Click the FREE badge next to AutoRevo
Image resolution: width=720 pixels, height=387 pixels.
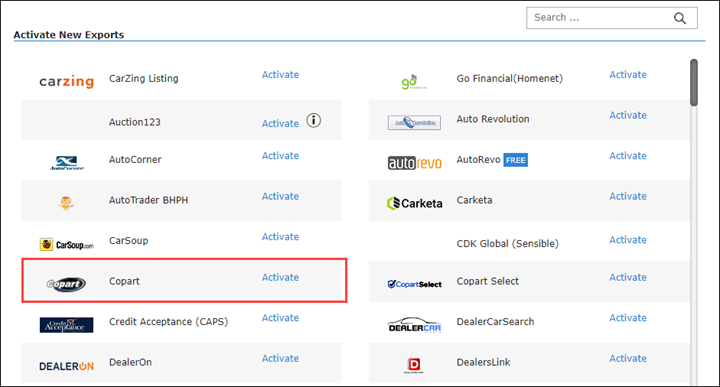pos(516,160)
